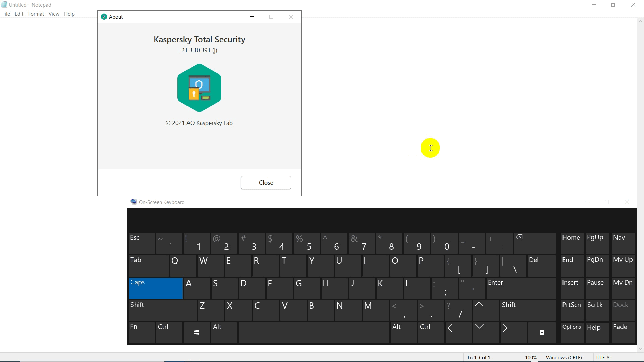Click the left arrow key on the keyboard
Viewport: 644px width, 362px height.
458,333
